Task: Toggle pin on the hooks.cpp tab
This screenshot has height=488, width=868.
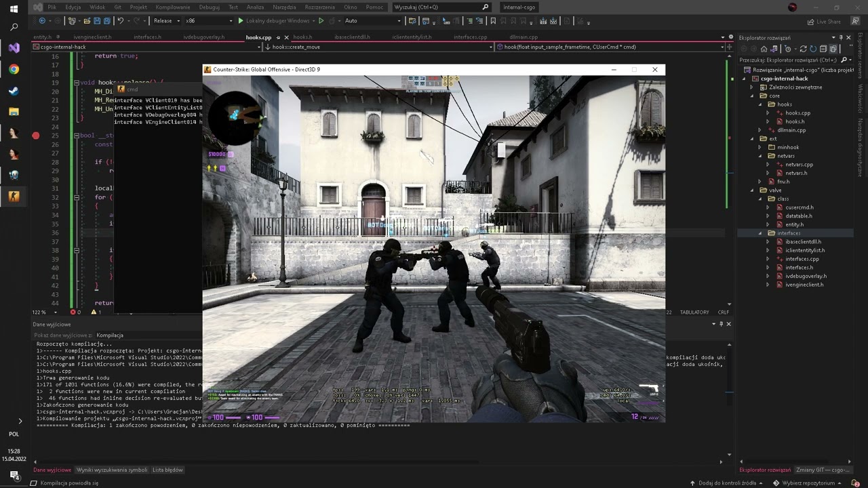Action: pos(278,37)
